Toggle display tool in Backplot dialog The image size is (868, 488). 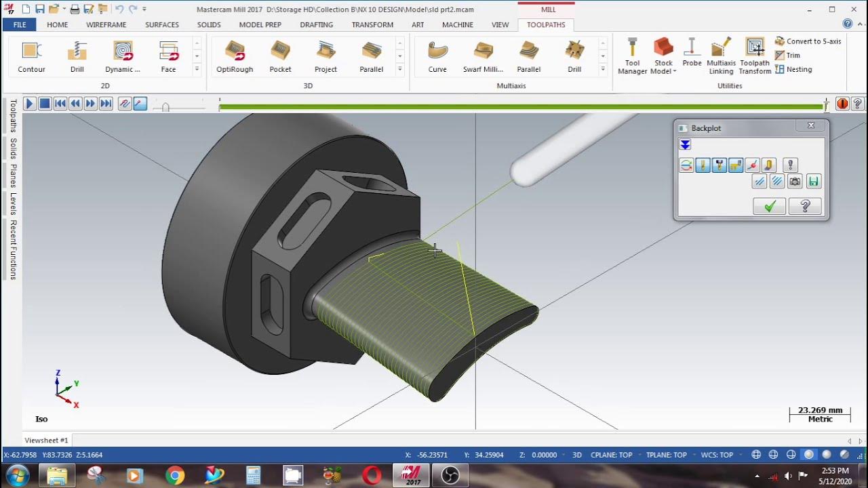(703, 165)
